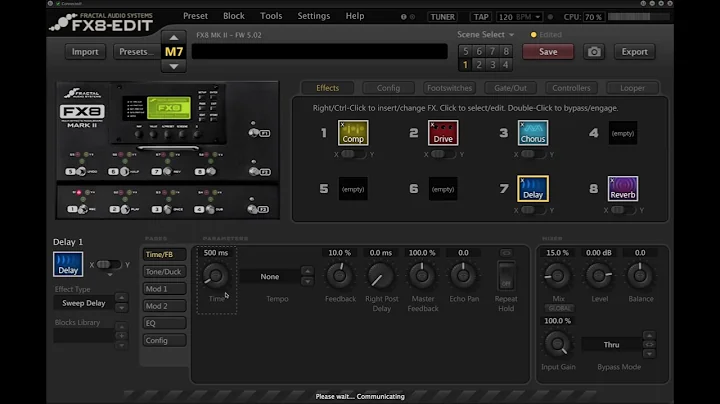The image size is (720, 404).
Task: Click the preset up arrow above M7
Action: pos(174,37)
